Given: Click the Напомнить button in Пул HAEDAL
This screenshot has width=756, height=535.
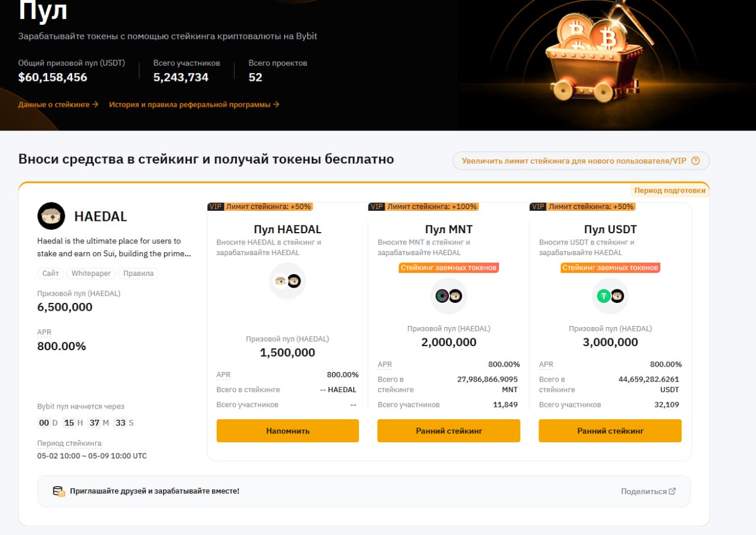Looking at the screenshot, I should point(288,430).
